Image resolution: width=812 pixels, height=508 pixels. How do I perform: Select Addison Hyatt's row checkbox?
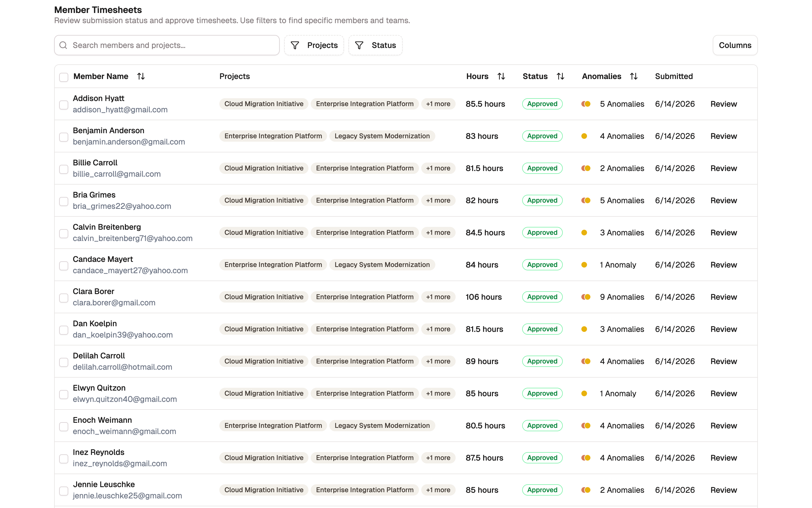[x=64, y=105]
